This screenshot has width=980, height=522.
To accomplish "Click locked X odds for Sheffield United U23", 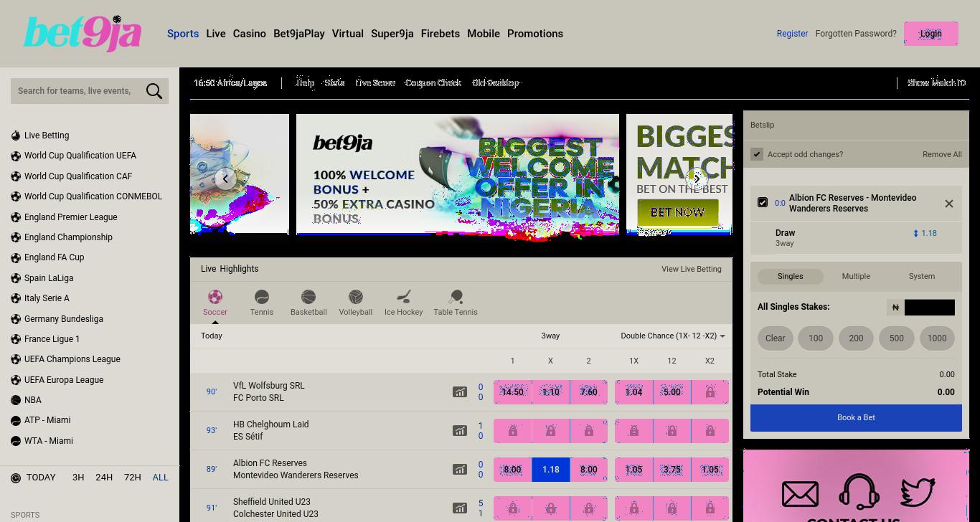I will (550, 508).
